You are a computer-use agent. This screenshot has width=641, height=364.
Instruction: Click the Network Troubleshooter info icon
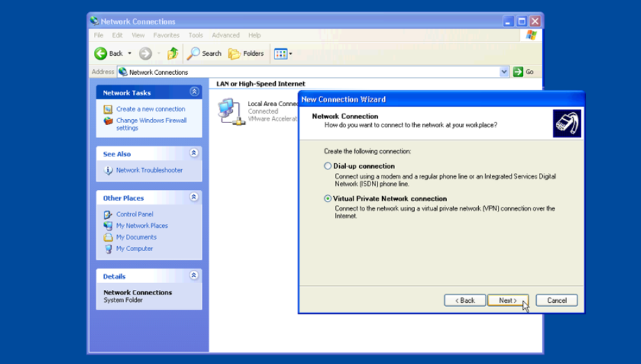[x=108, y=170]
